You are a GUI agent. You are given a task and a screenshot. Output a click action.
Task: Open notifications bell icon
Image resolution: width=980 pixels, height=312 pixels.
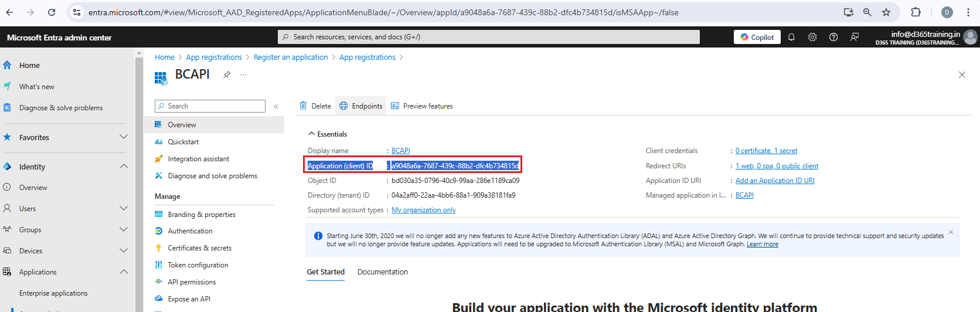[791, 37]
